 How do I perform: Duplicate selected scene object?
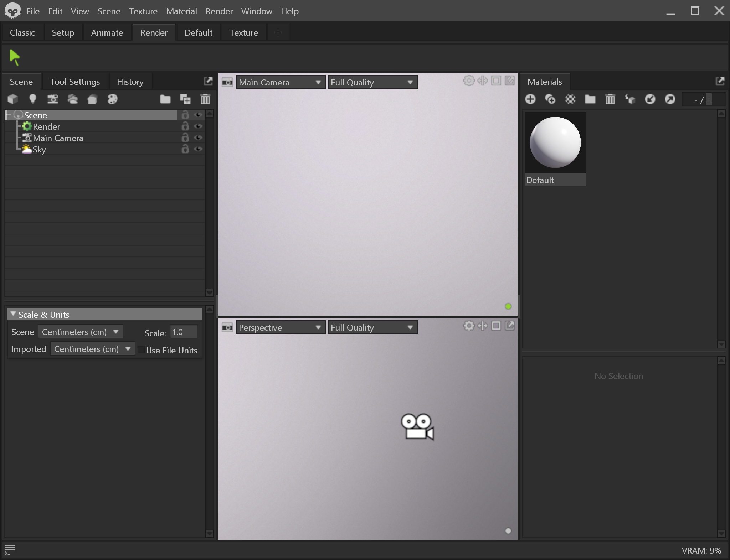pyautogui.click(x=185, y=99)
